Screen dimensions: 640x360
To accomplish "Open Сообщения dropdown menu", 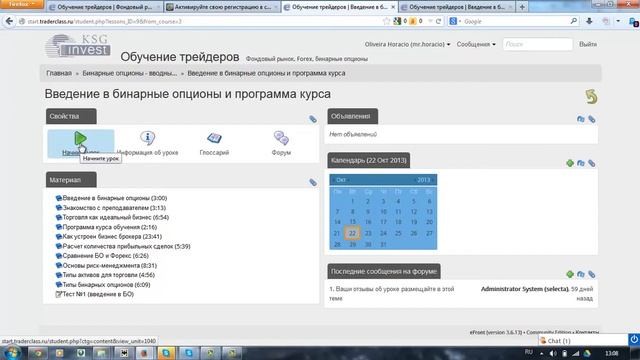I will click(476, 44).
